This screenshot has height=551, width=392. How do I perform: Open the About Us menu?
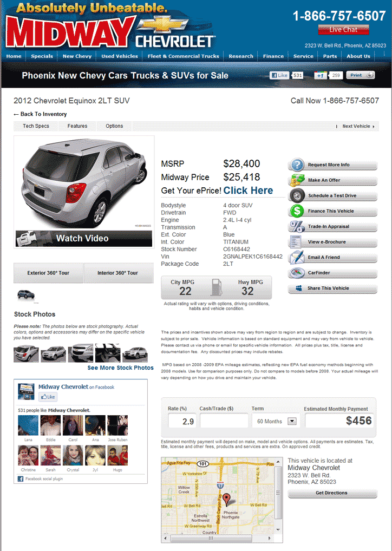(358, 56)
